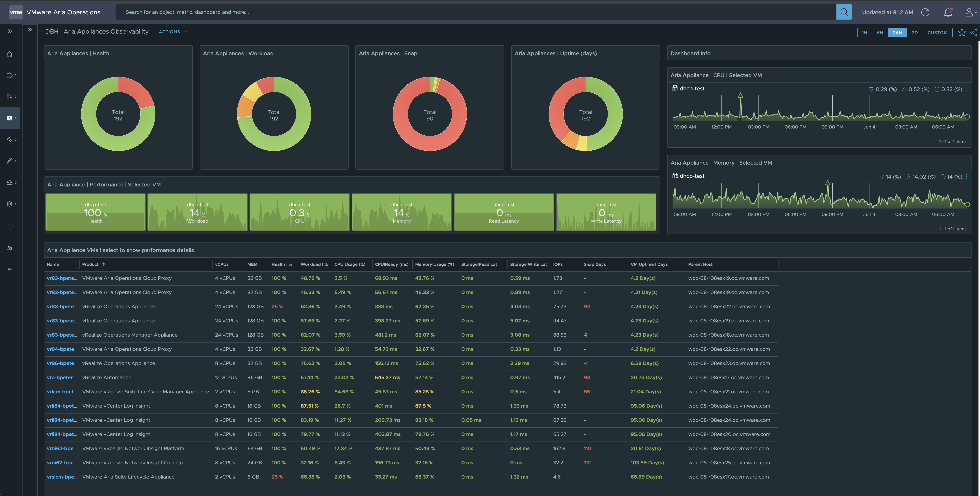980x496 pixels.
Task: Switch to the 6H time range tab
Action: 880,33
